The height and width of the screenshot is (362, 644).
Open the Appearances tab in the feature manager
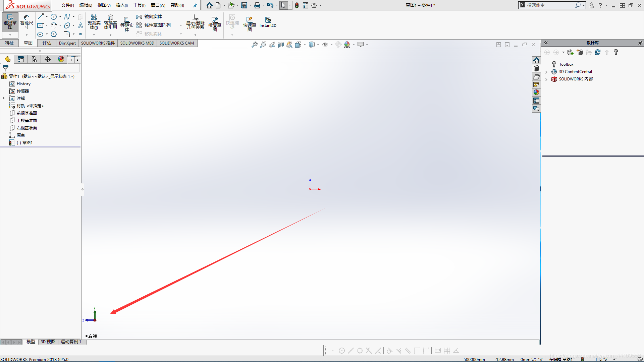[61, 59]
